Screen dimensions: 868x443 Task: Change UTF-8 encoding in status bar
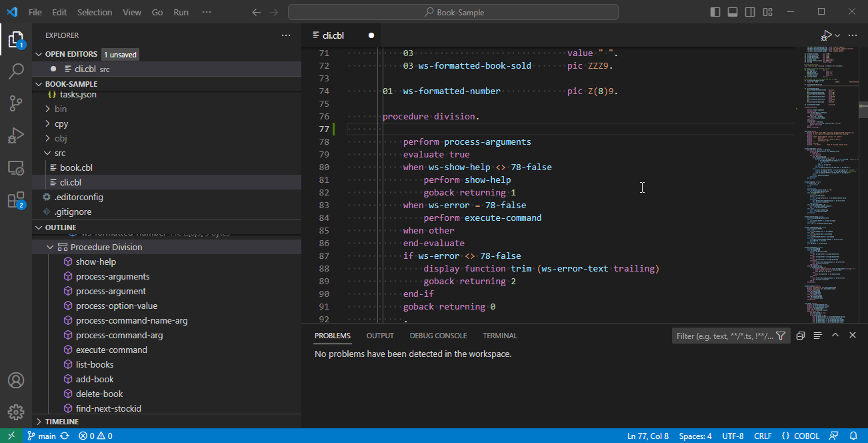[732, 436]
